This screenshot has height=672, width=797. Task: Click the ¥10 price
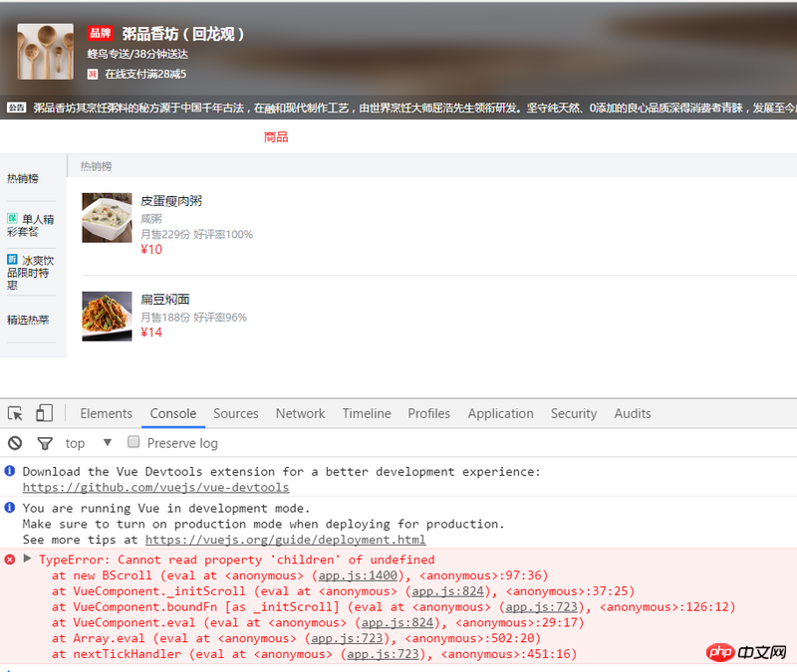pos(151,250)
